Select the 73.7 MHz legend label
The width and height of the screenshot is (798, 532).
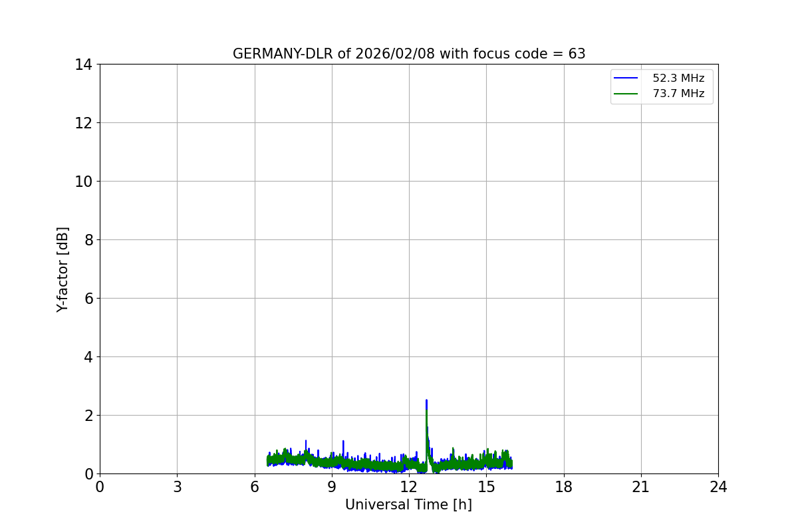678,94
